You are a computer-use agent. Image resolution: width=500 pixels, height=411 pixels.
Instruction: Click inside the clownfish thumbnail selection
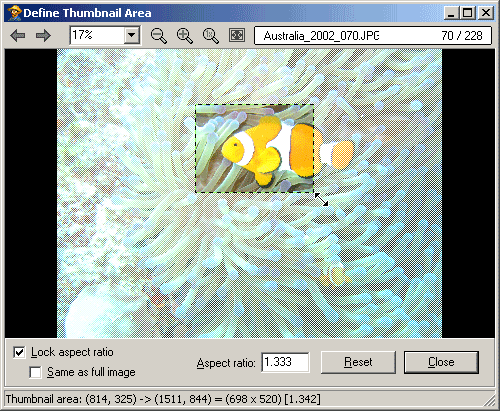click(254, 148)
